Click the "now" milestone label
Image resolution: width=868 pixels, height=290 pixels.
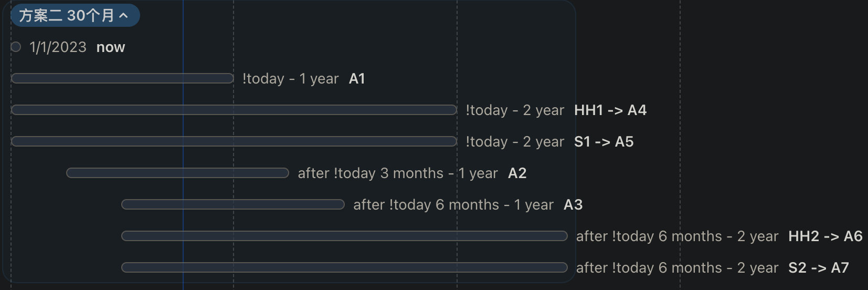pyautogui.click(x=111, y=47)
